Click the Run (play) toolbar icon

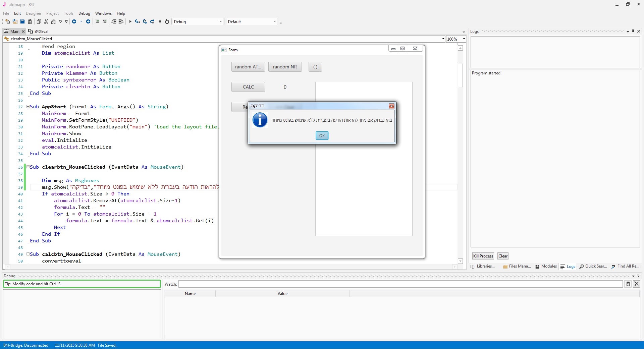130,21
